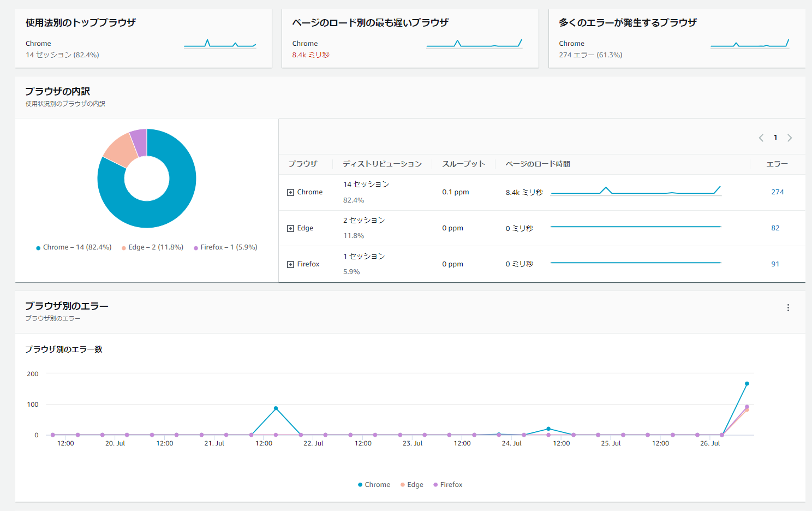Click the Chrome error peak data point
The height and width of the screenshot is (511, 812).
tap(747, 384)
